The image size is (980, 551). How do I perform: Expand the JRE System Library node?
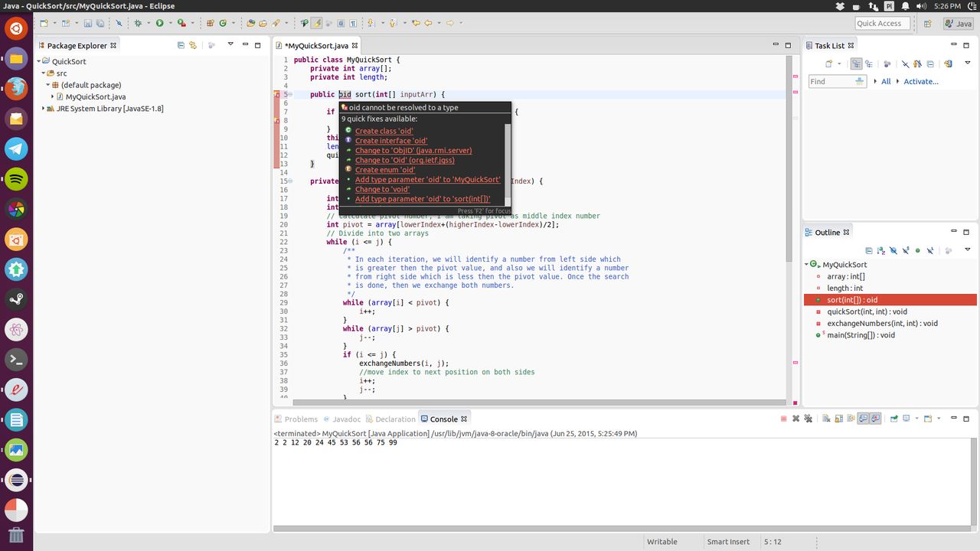[x=44, y=109]
